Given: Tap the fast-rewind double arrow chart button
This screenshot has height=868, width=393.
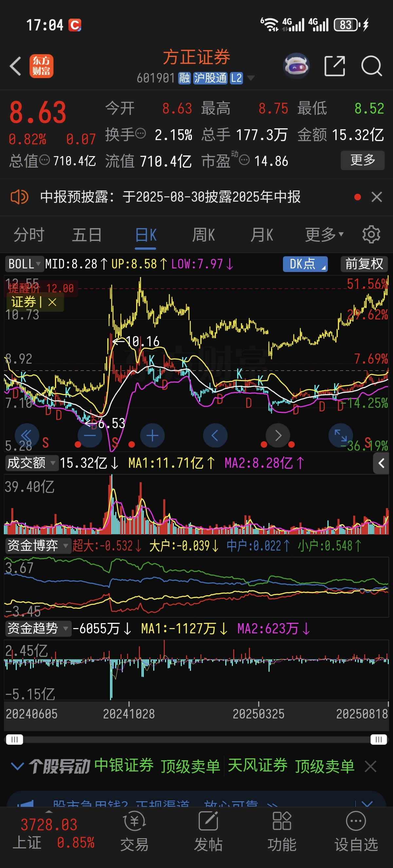Looking at the screenshot, I should click(27, 435).
